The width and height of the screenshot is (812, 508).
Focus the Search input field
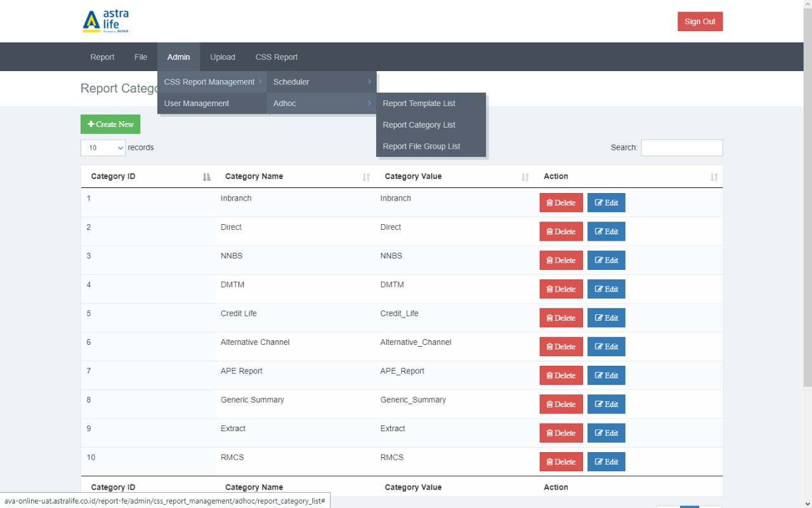[681, 148]
